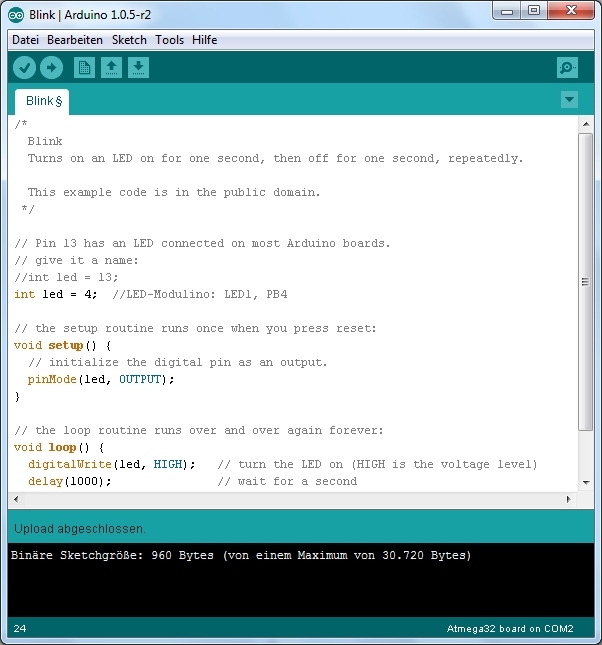Image resolution: width=602 pixels, height=645 pixels.
Task: Click the Verify checkmark icon
Action: tap(25, 67)
